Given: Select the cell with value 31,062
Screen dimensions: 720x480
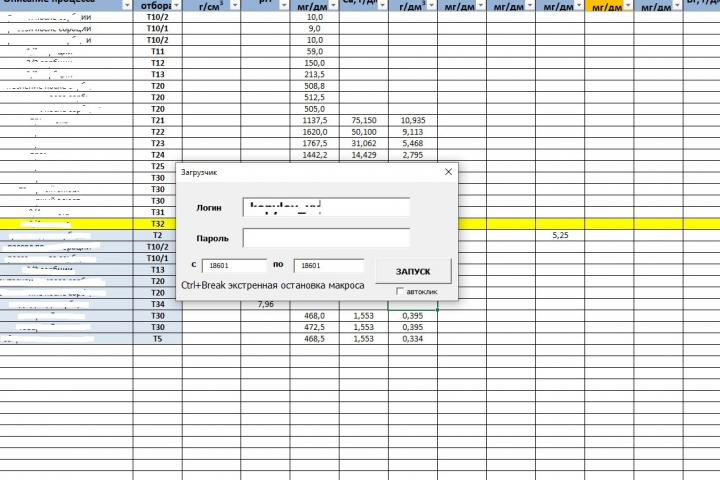Looking at the screenshot, I should (364, 143).
